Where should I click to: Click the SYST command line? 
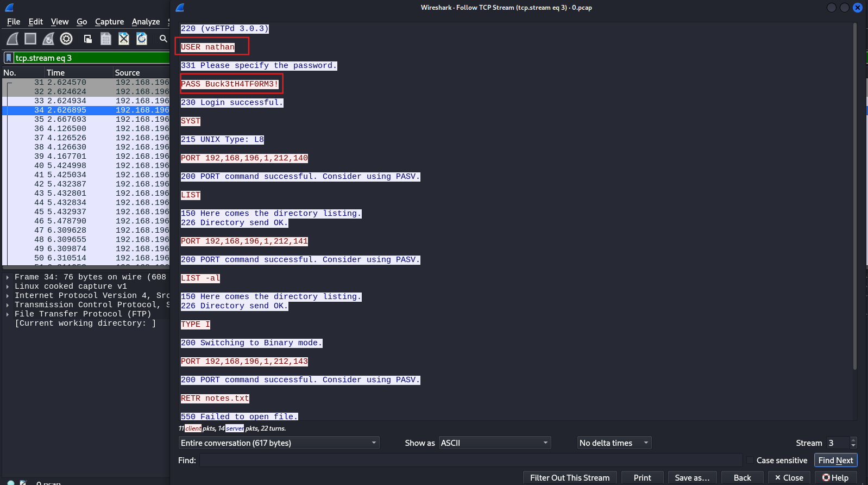click(191, 121)
